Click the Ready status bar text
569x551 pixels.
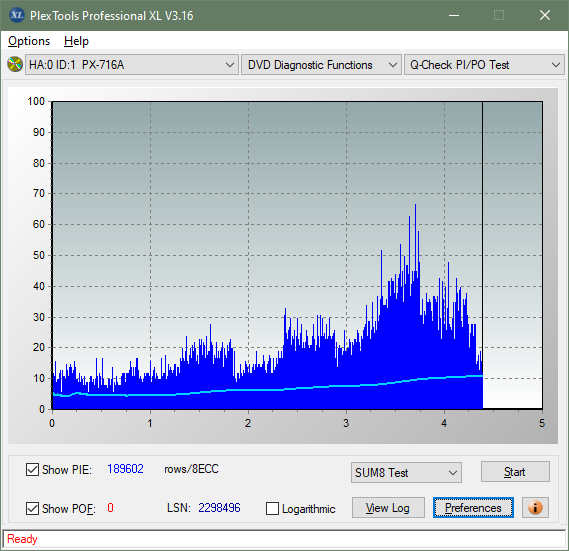pyautogui.click(x=22, y=539)
